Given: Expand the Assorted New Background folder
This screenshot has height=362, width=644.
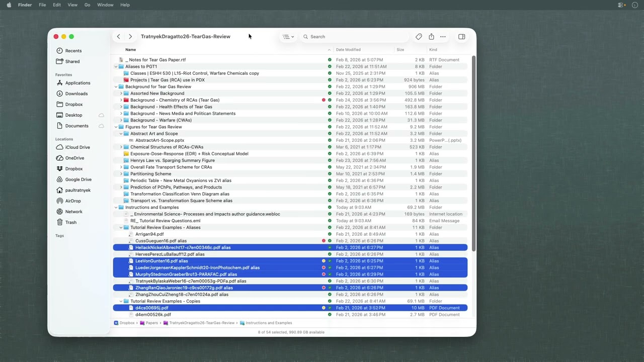Looking at the screenshot, I should pyautogui.click(x=121, y=94).
